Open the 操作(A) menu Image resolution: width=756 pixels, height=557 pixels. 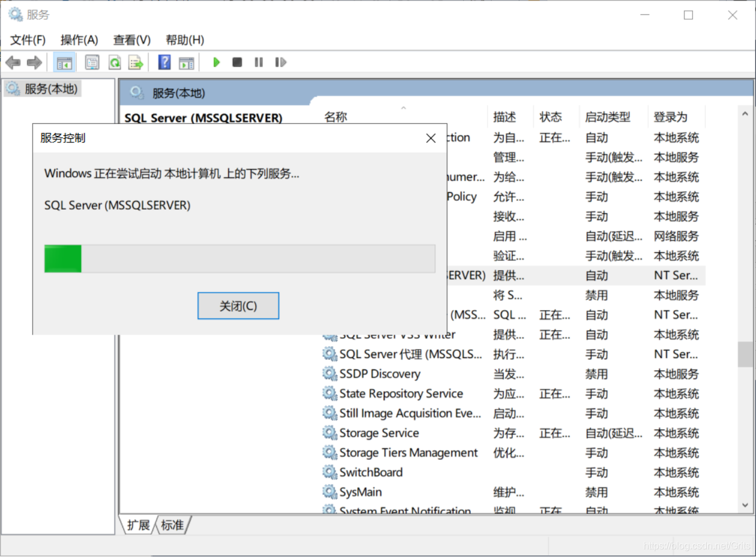79,40
